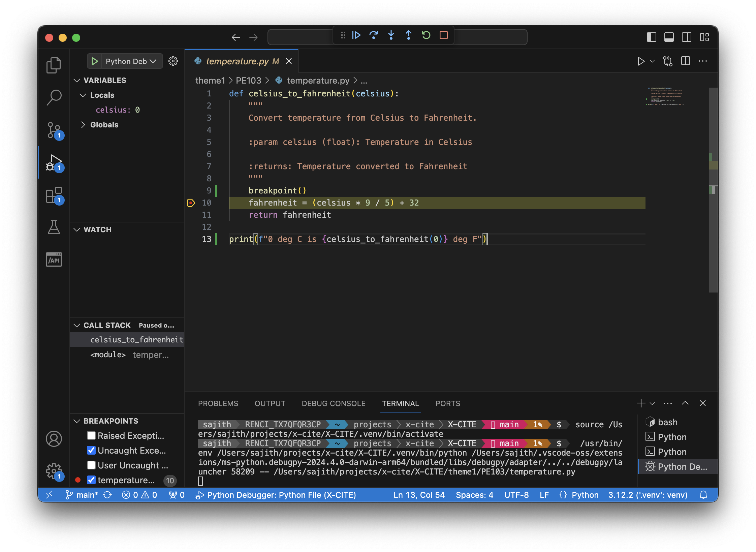Open the Testing flask icon in sidebar
756x552 pixels.
(54, 227)
